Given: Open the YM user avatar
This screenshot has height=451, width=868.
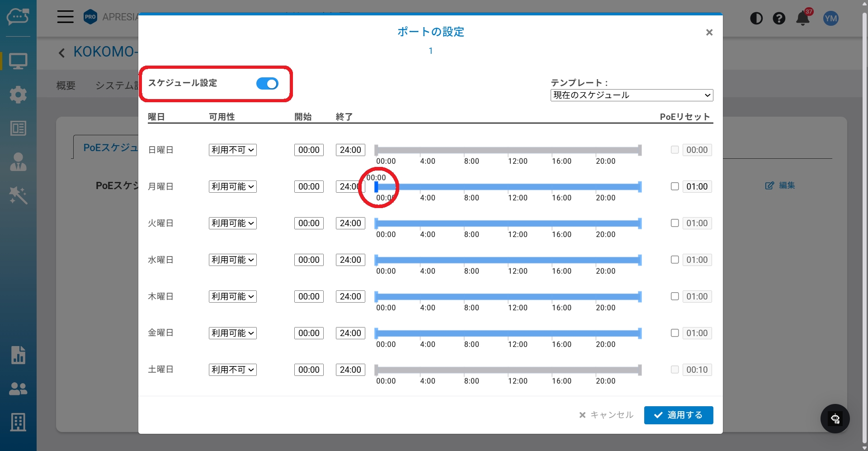Looking at the screenshot, I should (x=830, y=19).
